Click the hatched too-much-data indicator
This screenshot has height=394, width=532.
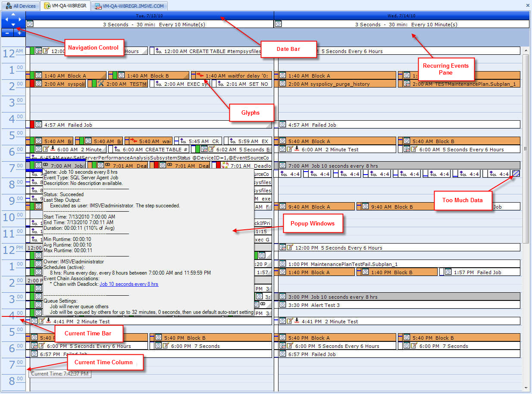pyautogui.click(x=516, y=174)
